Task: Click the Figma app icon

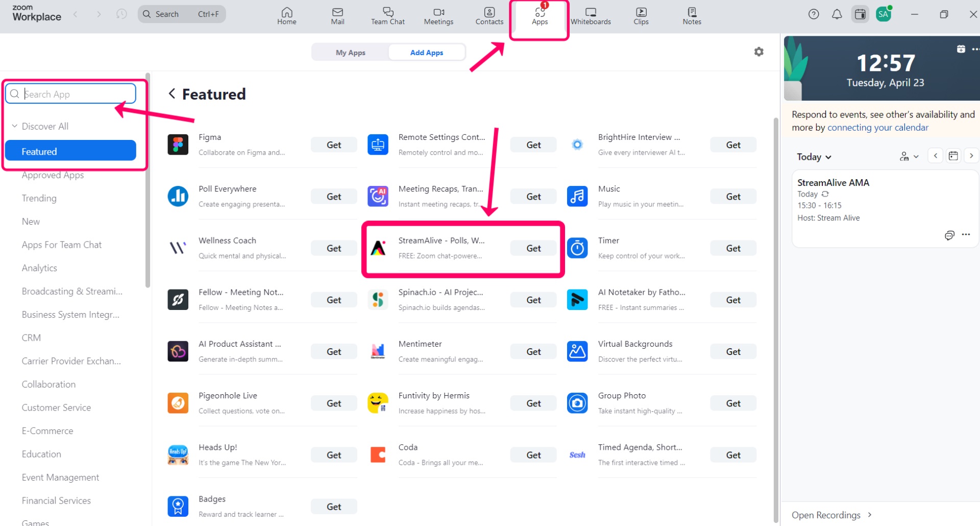Action: pos(178,145)
